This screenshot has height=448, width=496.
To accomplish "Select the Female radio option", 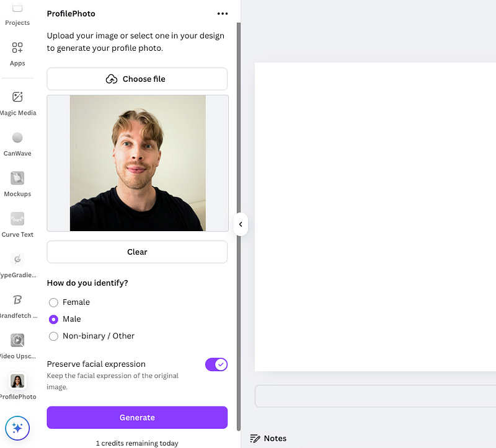I will click(x=54, y=302).
